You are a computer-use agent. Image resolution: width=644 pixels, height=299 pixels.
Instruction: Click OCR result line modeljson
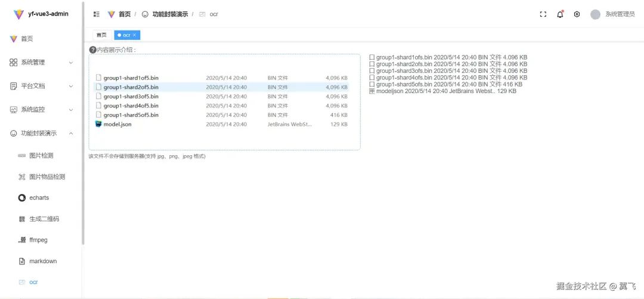click(442, 91)
